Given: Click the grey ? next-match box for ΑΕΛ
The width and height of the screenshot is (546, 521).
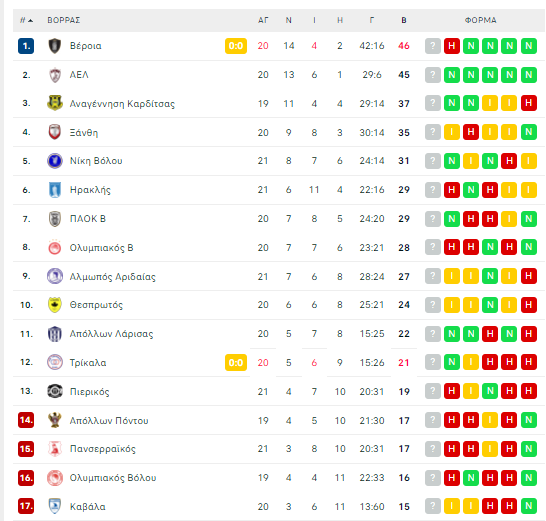Looking at the screenshot, I should pos(433,75).
